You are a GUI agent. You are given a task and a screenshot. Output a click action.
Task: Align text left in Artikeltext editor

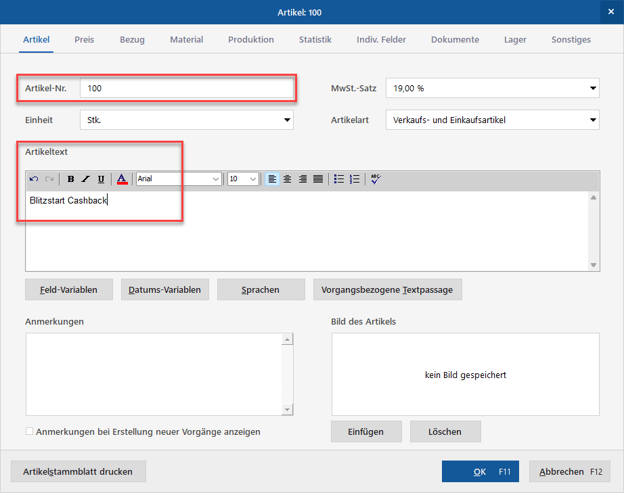click(x=272, y=179)
